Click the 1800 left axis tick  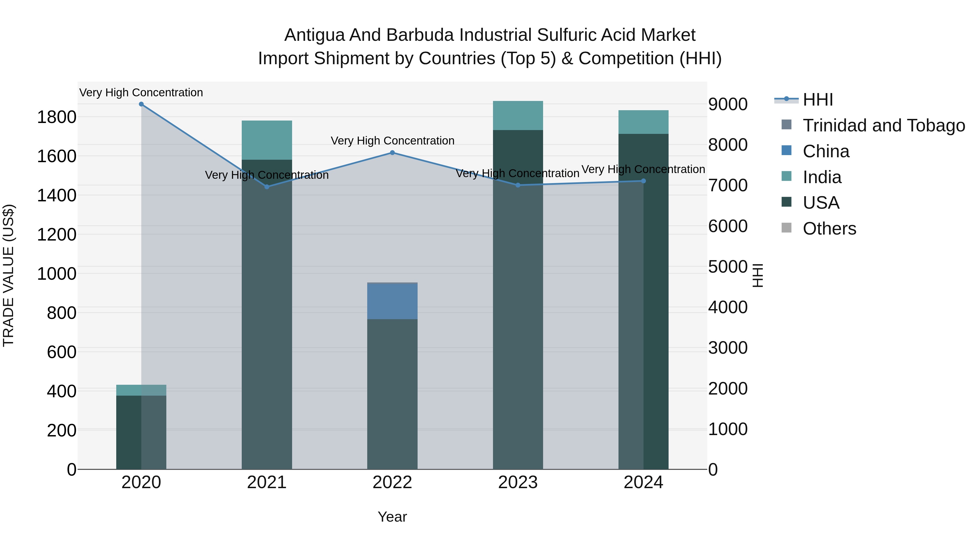point(56,117)
